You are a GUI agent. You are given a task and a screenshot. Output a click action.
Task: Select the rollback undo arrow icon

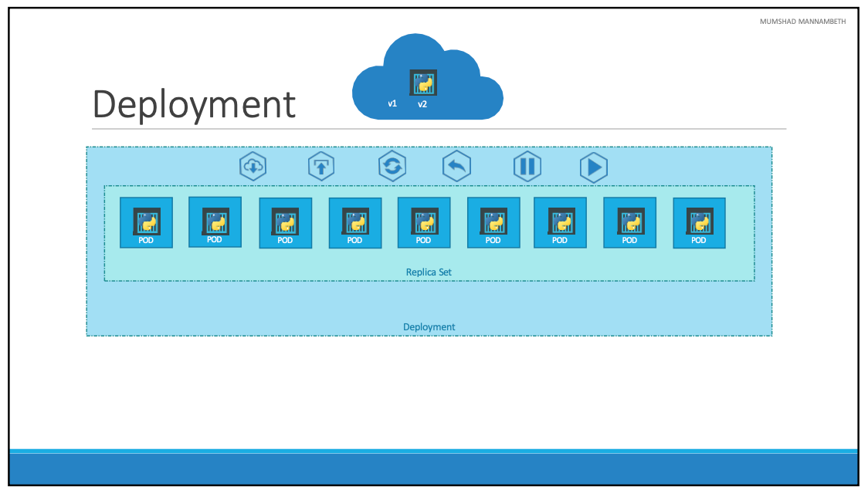[456, 166]
